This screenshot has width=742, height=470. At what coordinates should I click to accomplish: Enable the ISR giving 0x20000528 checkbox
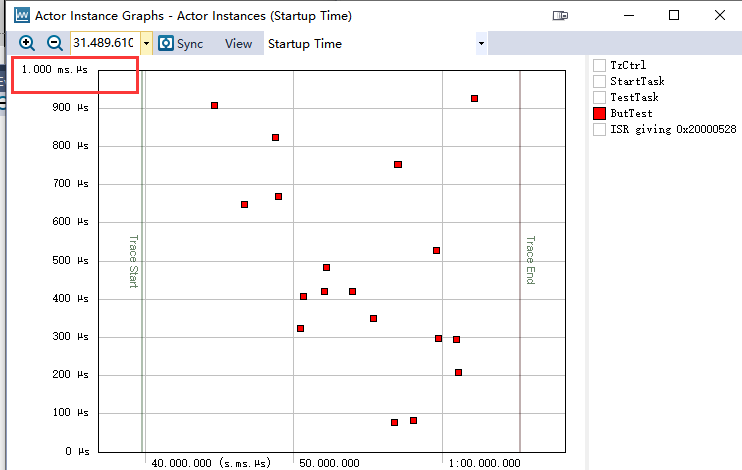coord(600,130)
